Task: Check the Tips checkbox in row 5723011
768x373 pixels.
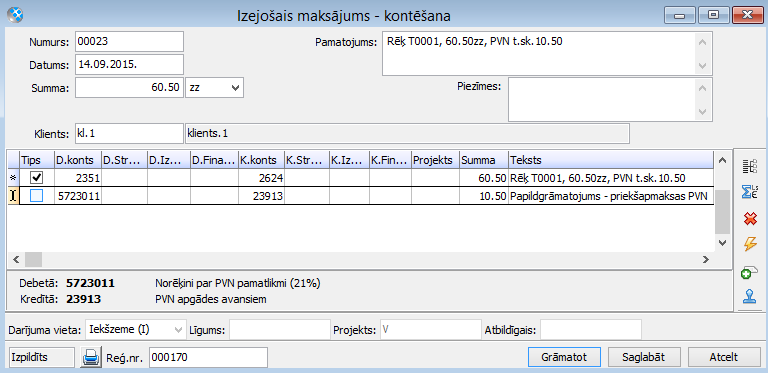Action: point(36,196)
